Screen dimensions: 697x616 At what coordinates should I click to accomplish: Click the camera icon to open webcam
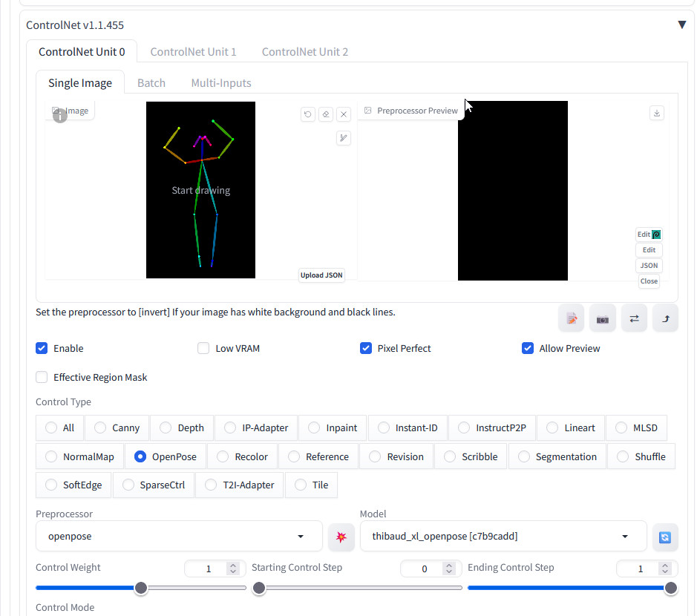coord(603,318)
